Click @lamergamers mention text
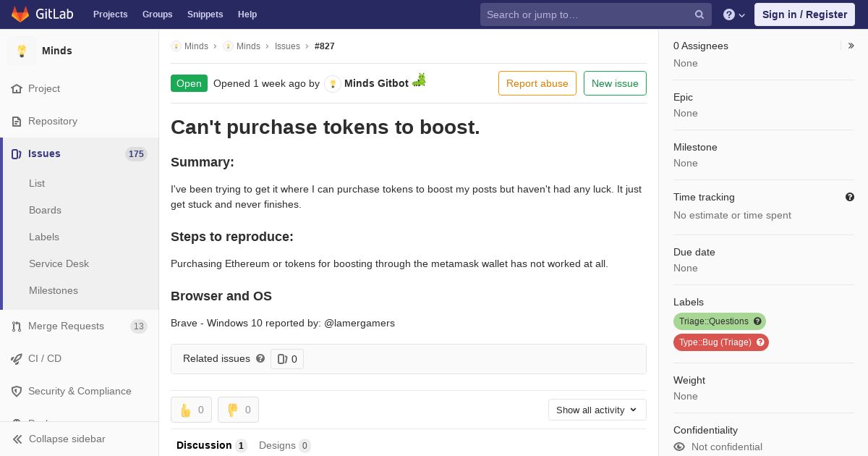 coord(359,323)
